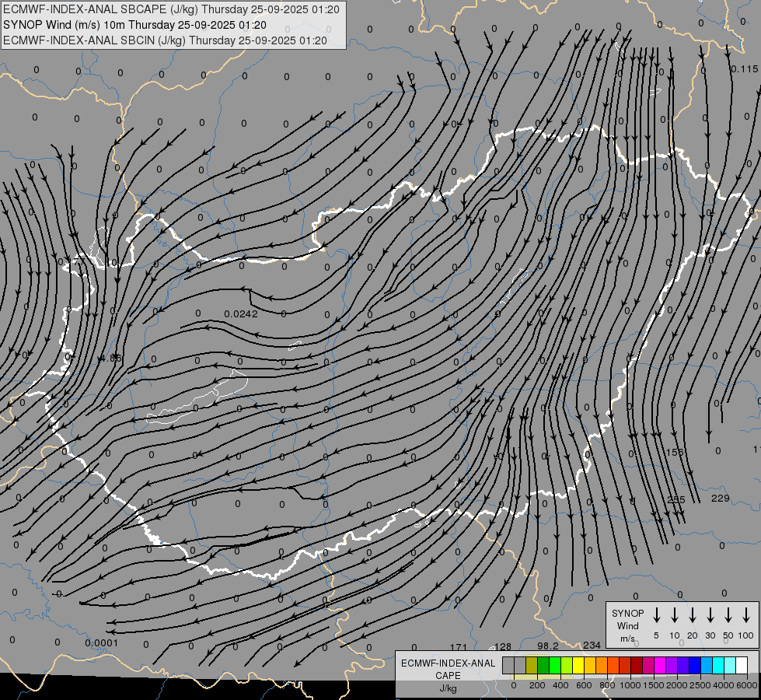The width and height of the screenshot is (761, 700).
Task: Click the wind arrow above the 100 label
Action: pyautogui.click(x=746, y=614)
